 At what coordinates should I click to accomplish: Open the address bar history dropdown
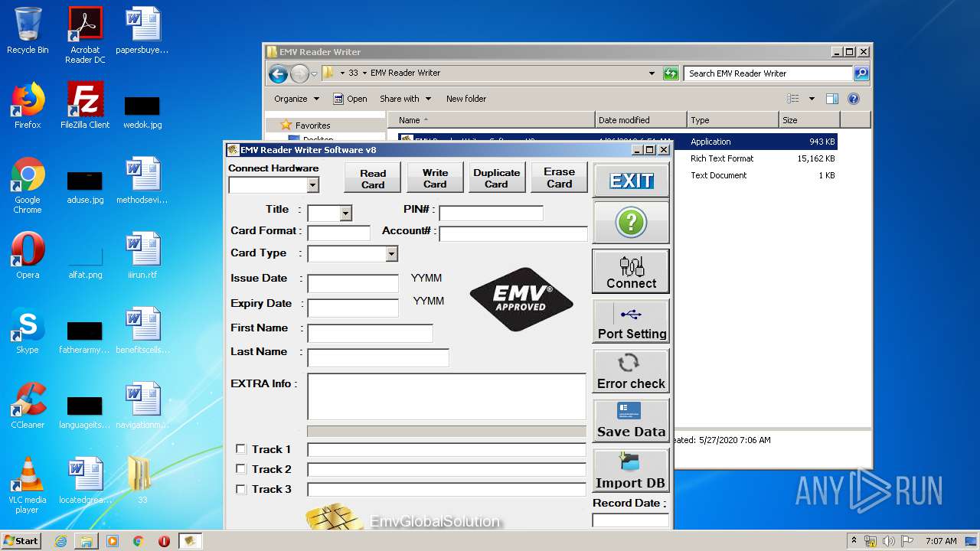pyautogui.click(x=652, y=73)
